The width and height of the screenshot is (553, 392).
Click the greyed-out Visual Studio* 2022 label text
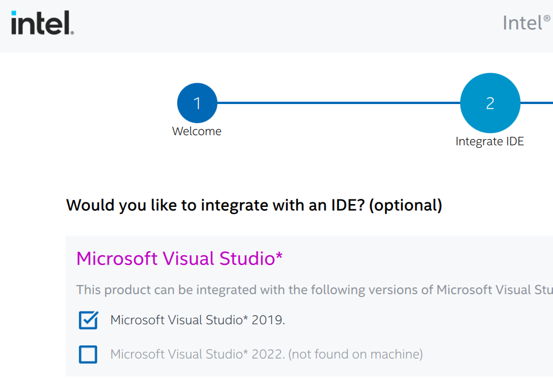(197, 355)
